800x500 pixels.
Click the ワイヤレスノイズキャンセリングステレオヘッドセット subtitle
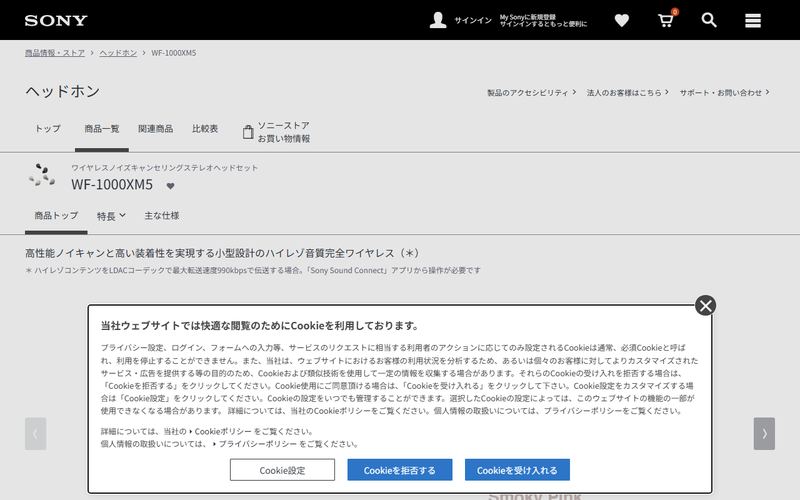164,168
